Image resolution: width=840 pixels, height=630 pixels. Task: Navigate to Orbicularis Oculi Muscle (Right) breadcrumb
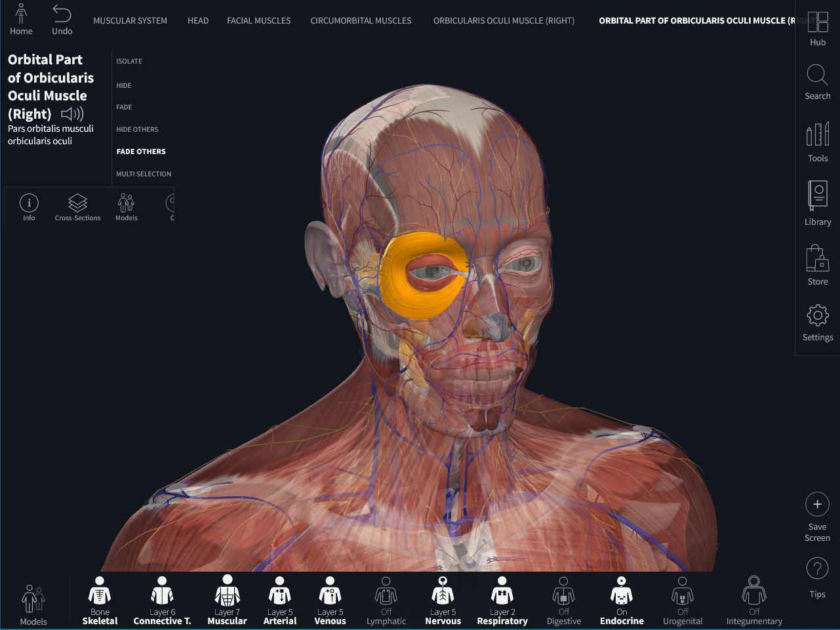pos(504,20)
